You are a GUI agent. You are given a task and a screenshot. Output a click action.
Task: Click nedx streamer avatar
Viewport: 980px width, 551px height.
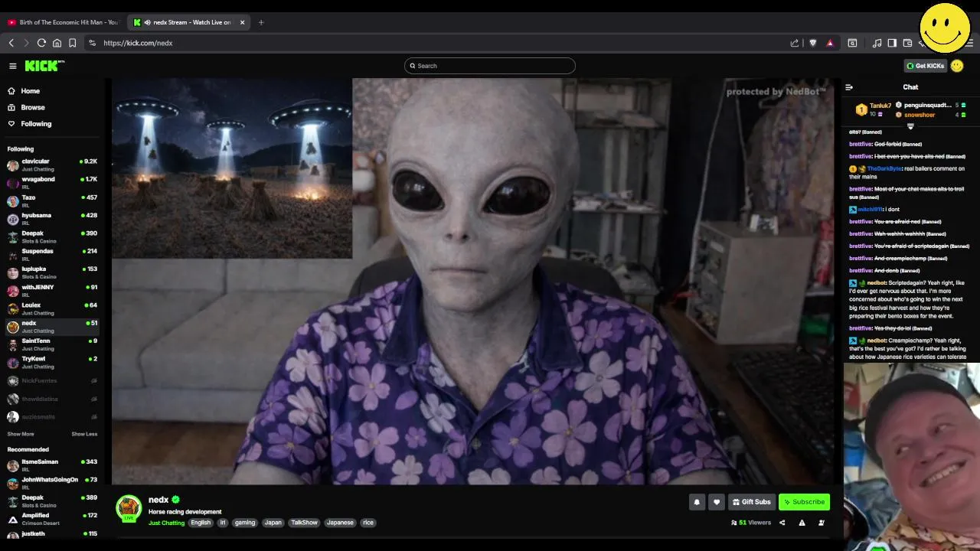click(129, 507)
